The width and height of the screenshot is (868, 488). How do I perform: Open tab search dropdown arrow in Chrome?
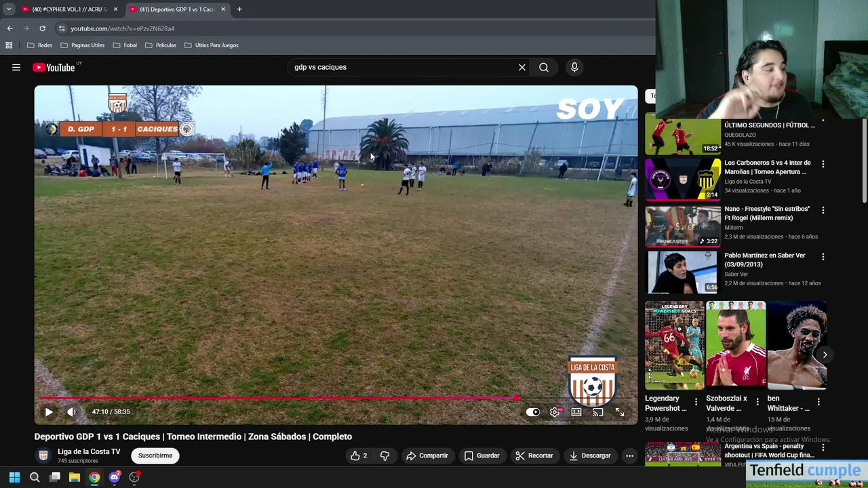(9, 9)
